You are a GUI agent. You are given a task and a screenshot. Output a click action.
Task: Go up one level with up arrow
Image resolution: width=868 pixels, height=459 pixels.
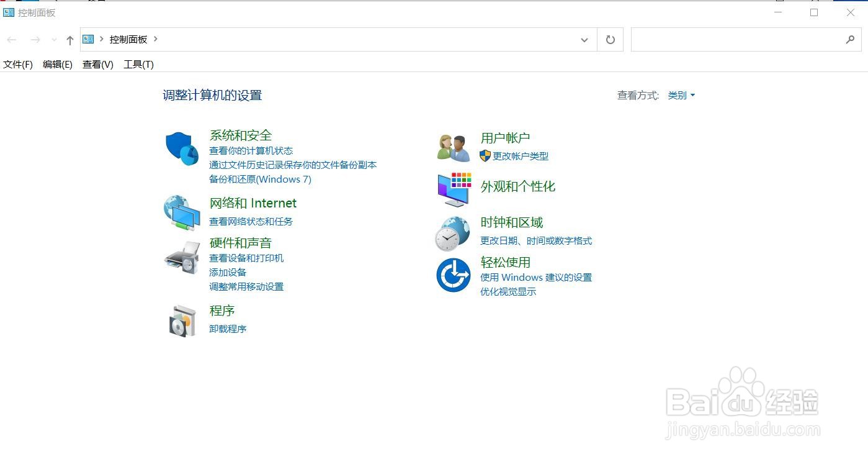(x=69, y=40)
